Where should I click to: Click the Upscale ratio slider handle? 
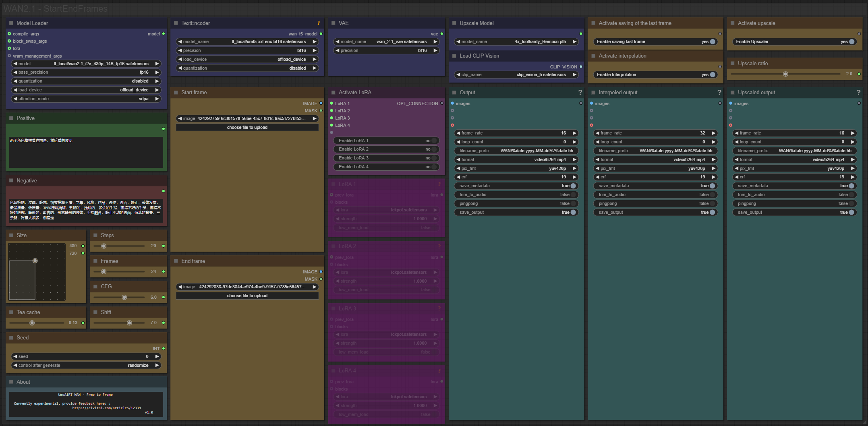[x=785, y=74]
